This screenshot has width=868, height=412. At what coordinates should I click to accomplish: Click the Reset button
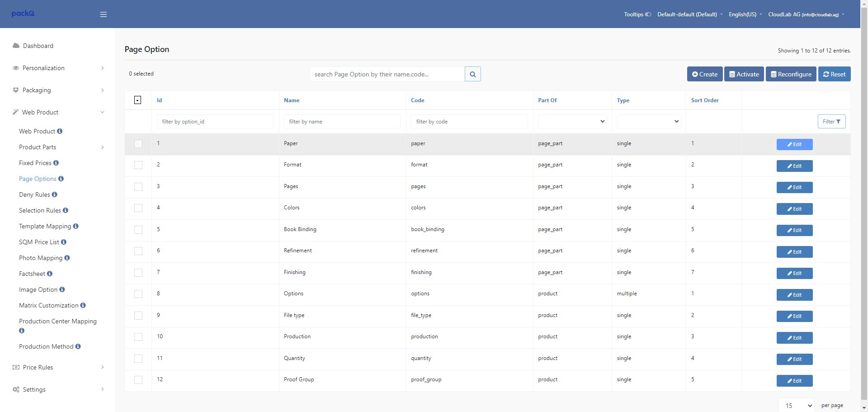point(835,74)
